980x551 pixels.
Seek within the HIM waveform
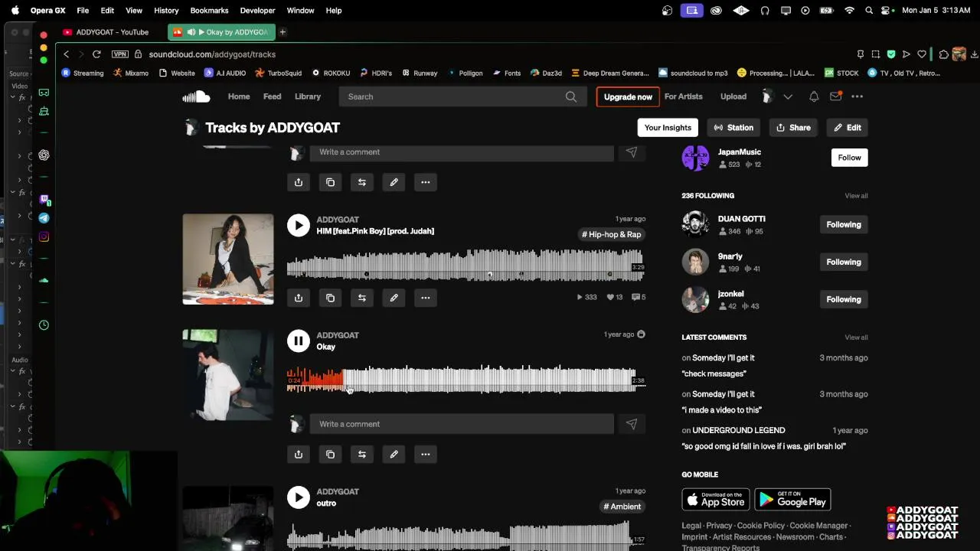pyautogui.click(x=465, y=265)
